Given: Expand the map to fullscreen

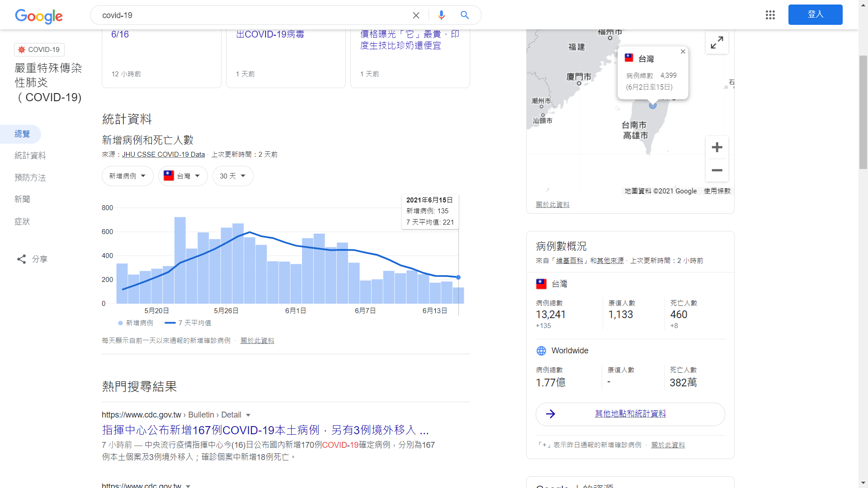Looking at the screenshot, I should click(717, 43).
